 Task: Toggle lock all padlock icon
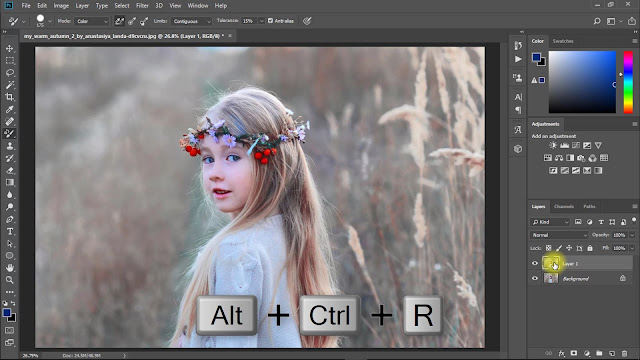[x=590, y=248]
